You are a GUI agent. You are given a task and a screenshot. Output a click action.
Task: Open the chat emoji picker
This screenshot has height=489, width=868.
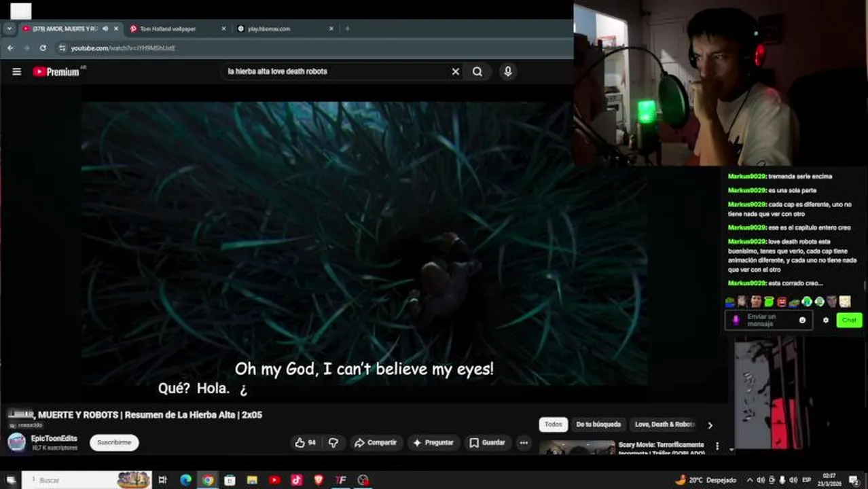802,320
